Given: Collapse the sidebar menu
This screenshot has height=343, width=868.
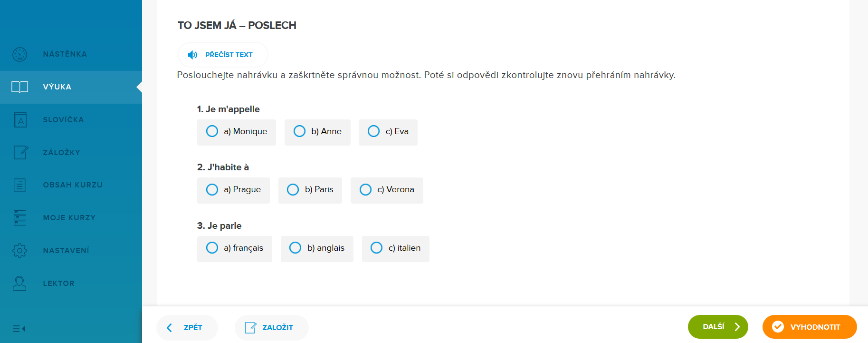Looking at the screenshot, I should tap(19, 329).
